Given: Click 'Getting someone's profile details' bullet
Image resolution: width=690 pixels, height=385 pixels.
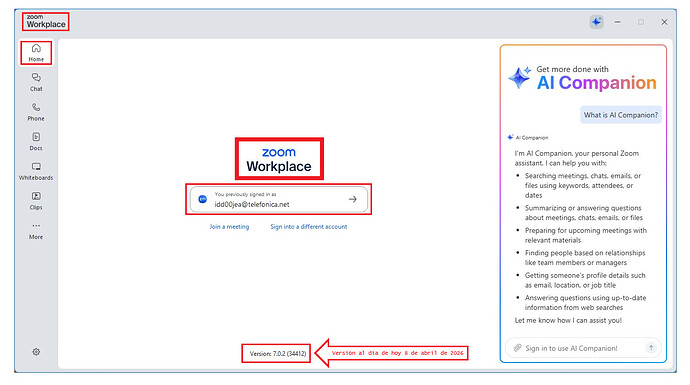Looking at the screenshot, I should coord(585,280).
